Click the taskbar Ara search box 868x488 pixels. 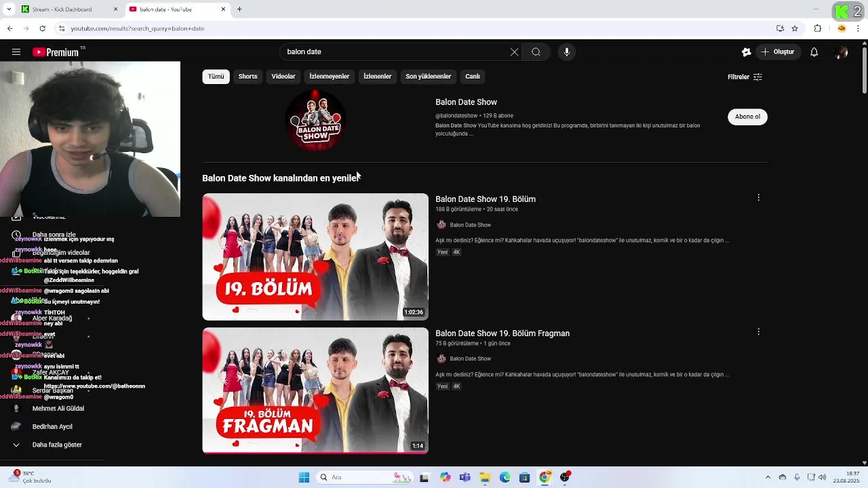pyautogui.click(x=363, y=477)
